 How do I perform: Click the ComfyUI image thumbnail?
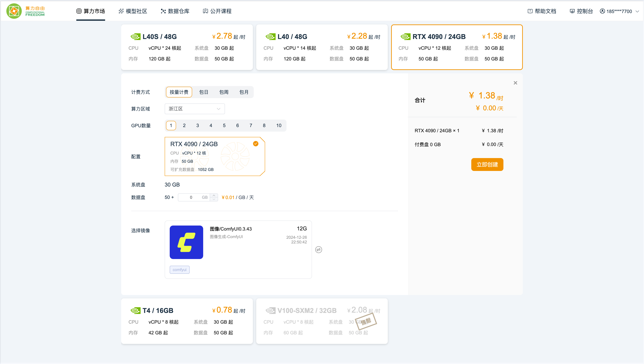(186, 242)
